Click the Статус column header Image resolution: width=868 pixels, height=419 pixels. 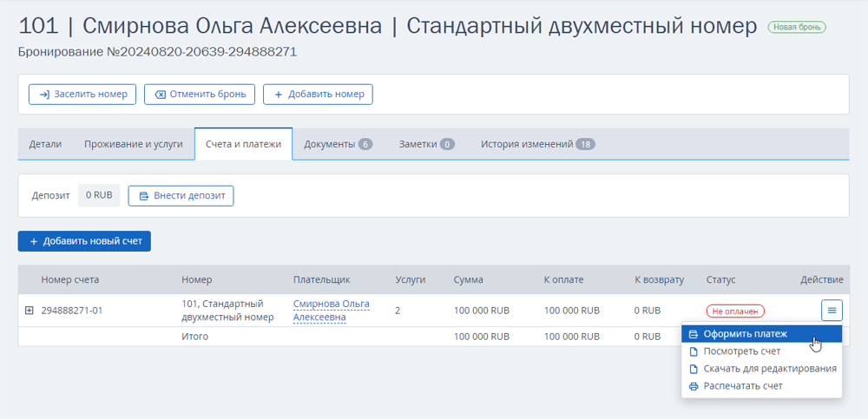(720, 279)
